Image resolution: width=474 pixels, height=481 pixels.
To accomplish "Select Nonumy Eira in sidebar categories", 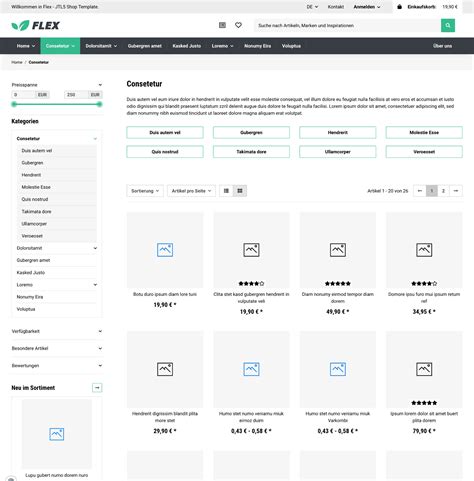I will pyautogui.click(x=30, y=297).
